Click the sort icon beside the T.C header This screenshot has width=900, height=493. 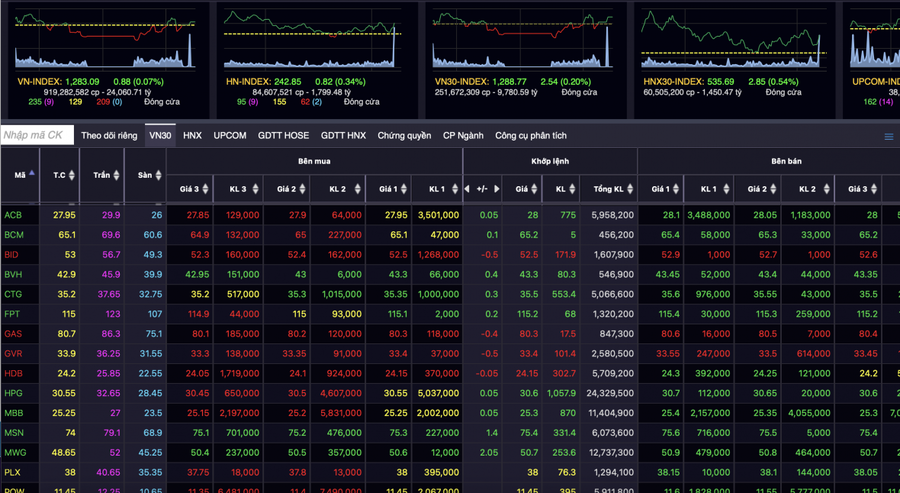click(x=74, y=175)
